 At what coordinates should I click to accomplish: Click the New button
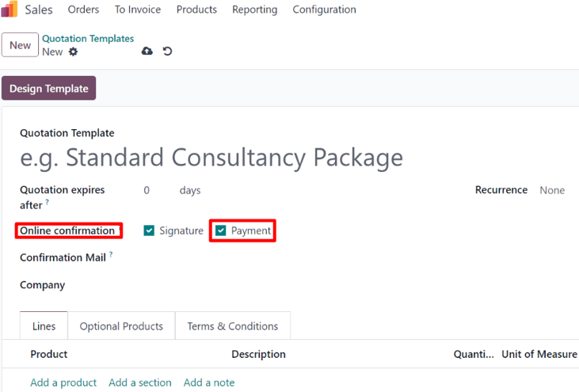[20, 45]
